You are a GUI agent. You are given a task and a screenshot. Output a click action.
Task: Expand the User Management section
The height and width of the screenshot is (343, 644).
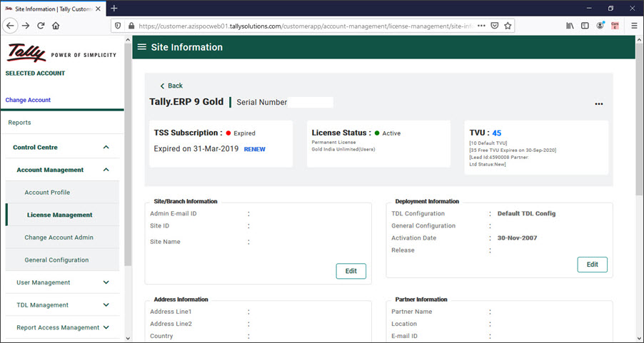pos(106,282)
